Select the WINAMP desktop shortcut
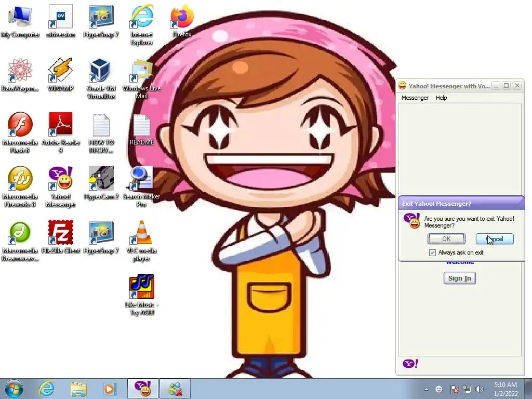Screen dimensions: 532x399 pyautogui.click(x=60, y=75)
